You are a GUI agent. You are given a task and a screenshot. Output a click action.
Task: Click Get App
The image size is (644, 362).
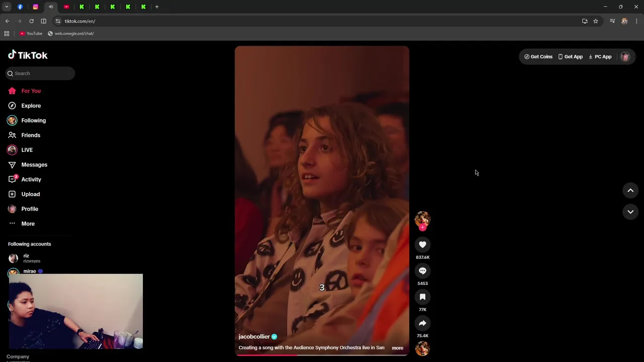pyautogui.click(x=570, y=57)
